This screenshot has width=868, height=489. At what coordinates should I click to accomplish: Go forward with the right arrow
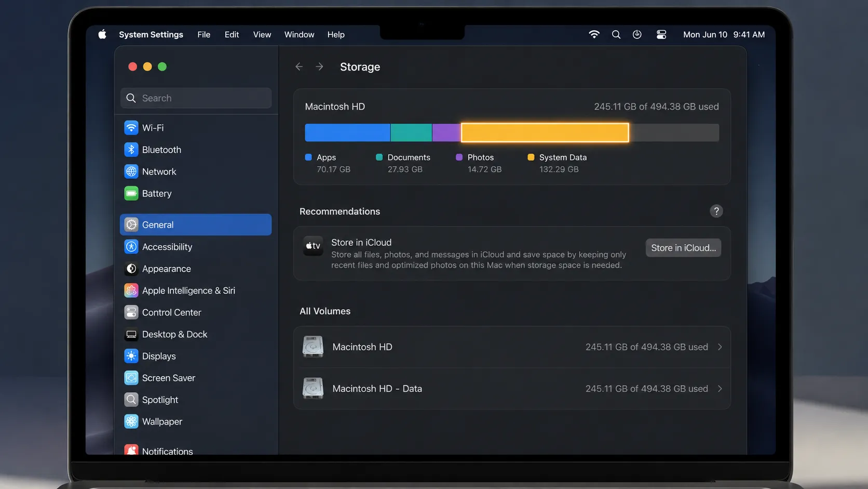pos(319,67)
